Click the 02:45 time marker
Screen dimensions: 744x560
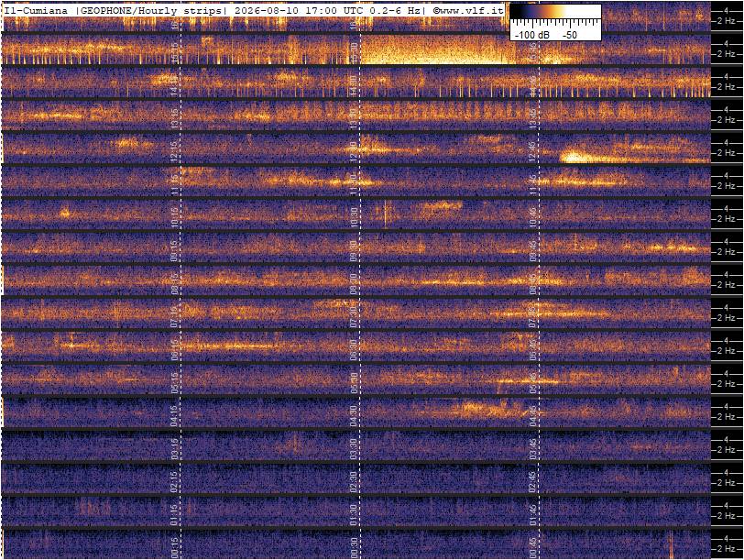pyautogui.click(x=533, y=482)
